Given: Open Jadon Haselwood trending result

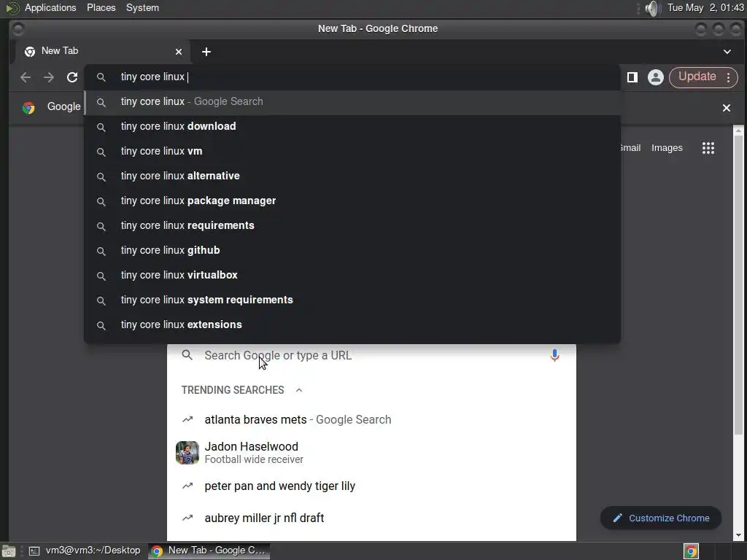Looking at the screenshot, I should tap(371, 452).
